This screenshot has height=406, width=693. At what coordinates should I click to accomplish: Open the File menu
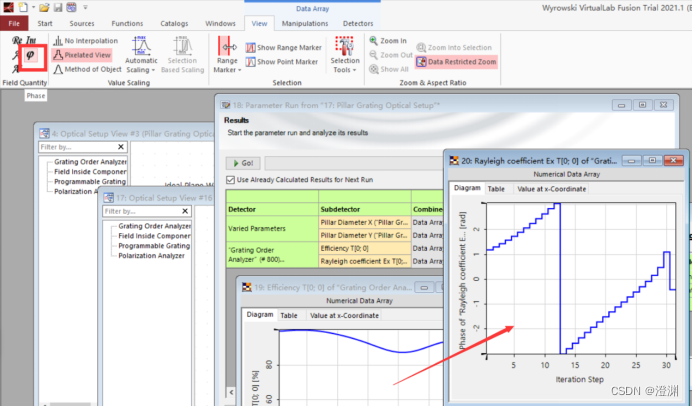pos(14,23)
